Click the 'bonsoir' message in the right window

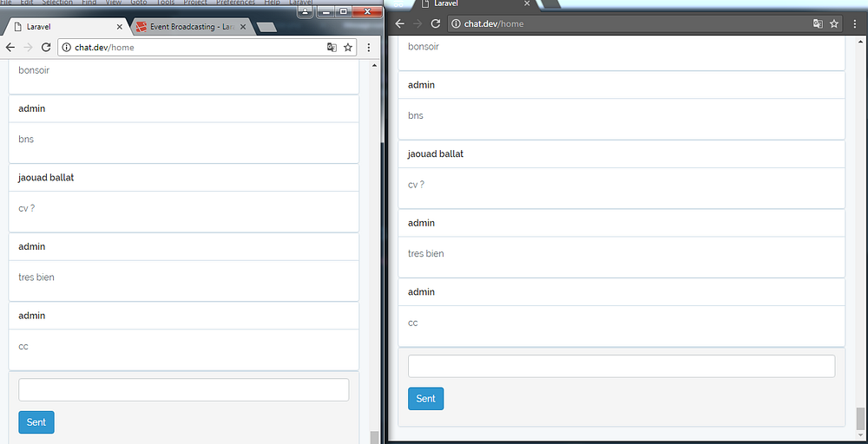coord(424,47)
